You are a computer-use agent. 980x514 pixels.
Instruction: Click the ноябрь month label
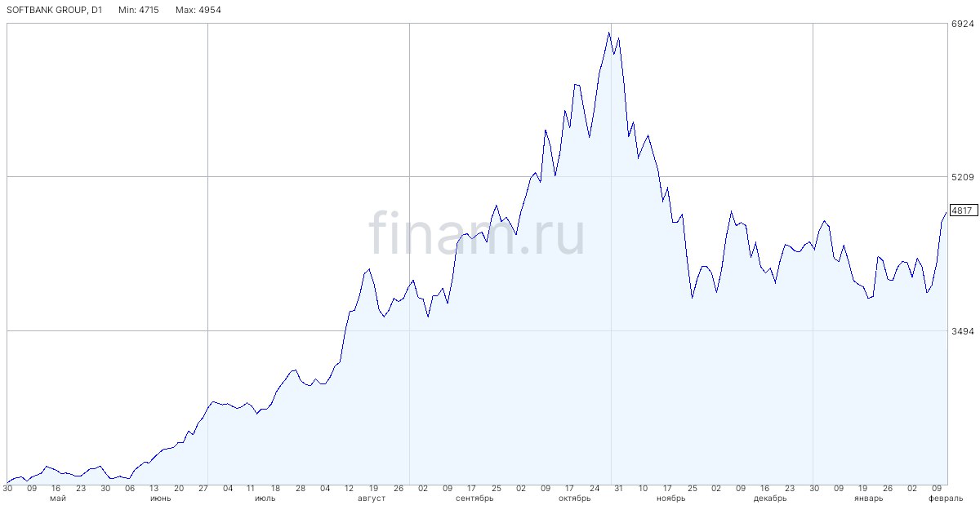(x=670, y=498)
